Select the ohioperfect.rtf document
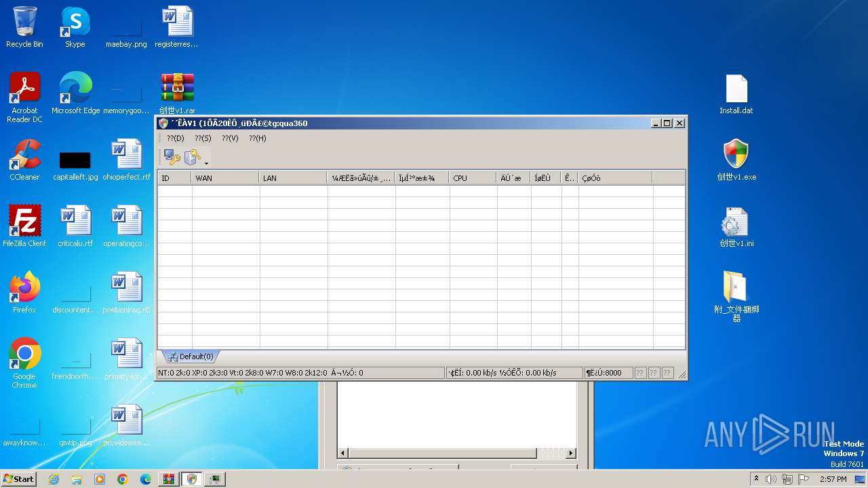Viewport: 868px width, 488px height. (126, 161)
